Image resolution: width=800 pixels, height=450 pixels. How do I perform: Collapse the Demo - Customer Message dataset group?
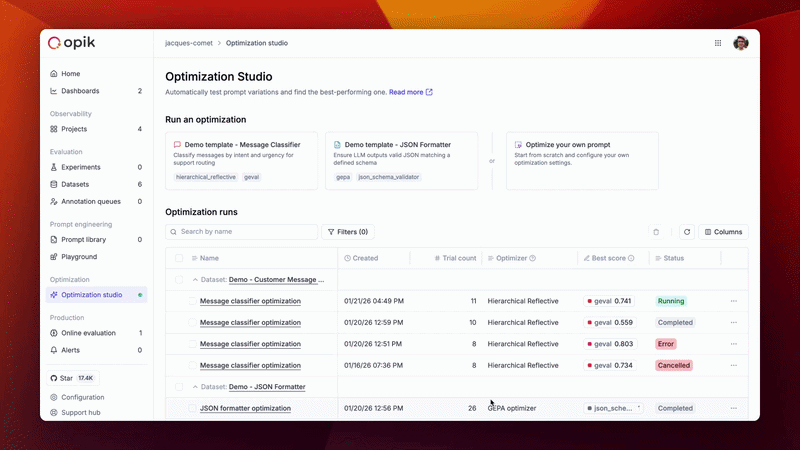[195, 280]
